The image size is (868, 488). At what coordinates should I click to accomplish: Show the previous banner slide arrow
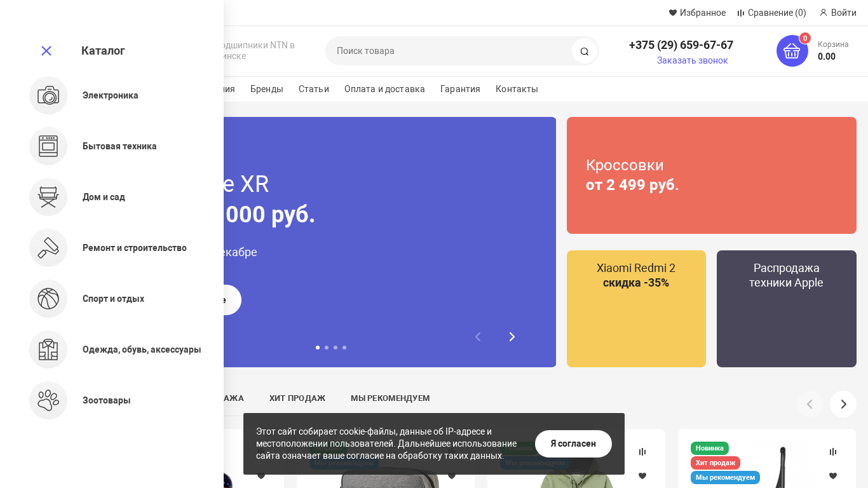[x=478, y=337]
